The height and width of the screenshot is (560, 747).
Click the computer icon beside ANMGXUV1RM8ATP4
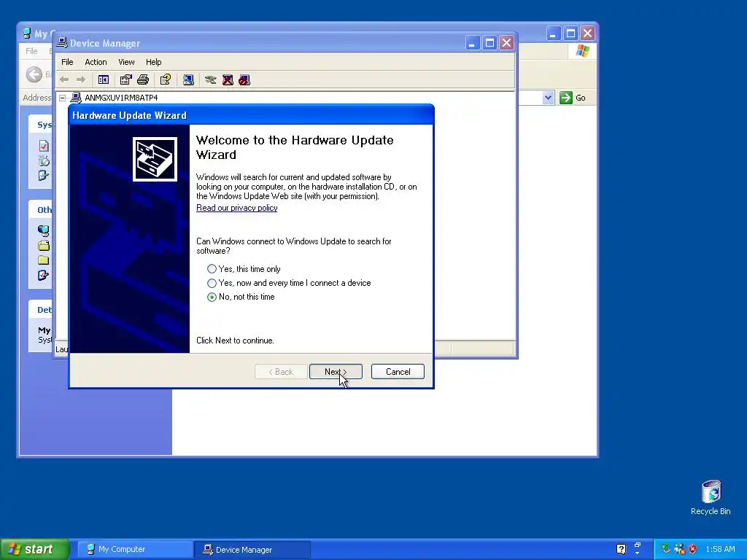pos(76,98)
